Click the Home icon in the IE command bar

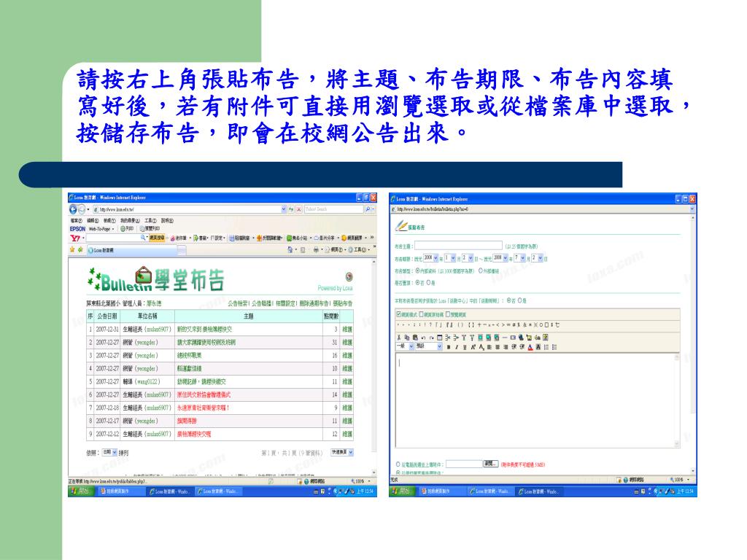[290, 249]
